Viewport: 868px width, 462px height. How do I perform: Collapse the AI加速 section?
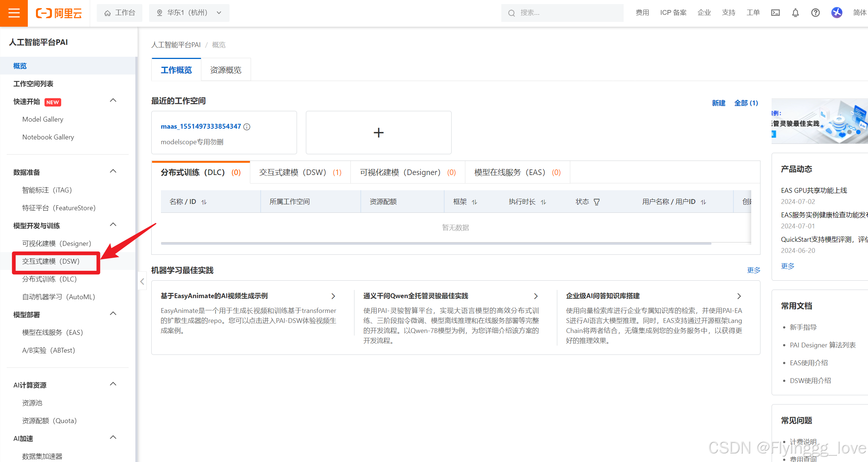pyautogui.click(x=113, y=437)
